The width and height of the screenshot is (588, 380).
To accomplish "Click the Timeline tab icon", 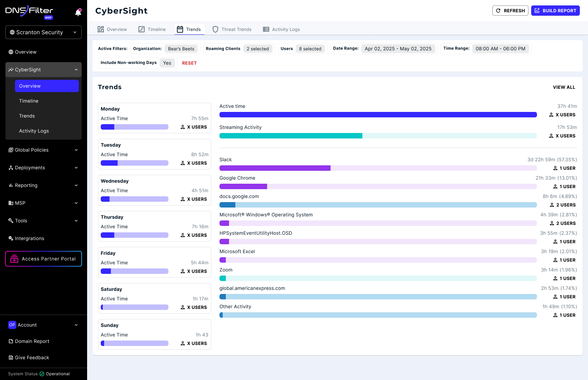I will 142,29.
